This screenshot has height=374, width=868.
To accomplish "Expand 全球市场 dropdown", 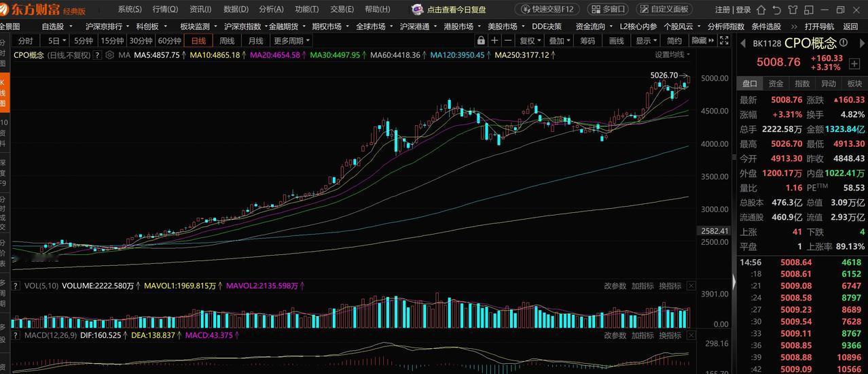I will tap(374, 27).
